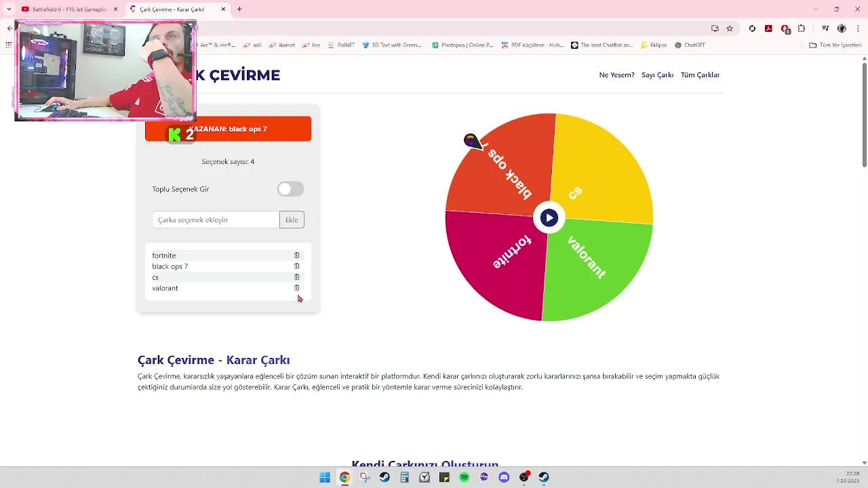Open the media controls playlist icon
Viewport: 868px width, 488px height.
click(825, 28)
